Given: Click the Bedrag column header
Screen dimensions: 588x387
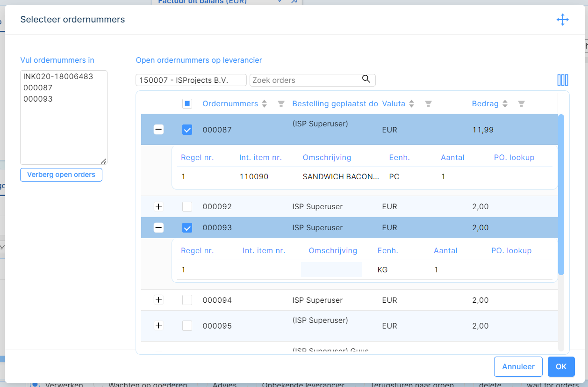Looking at the screenshot, I should click(x=485, y=104).
